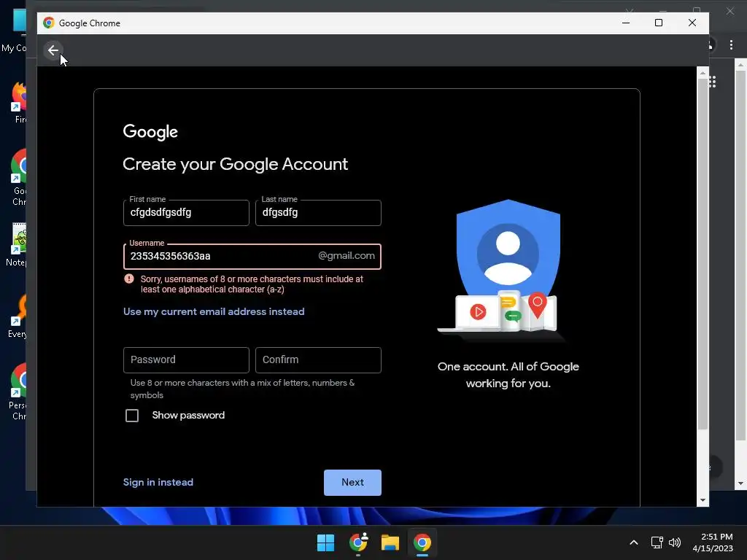Click the back window's scrollbar down arrow
Image resolution: width=747 pixels, height=560 pixels.
pos(740,483)
